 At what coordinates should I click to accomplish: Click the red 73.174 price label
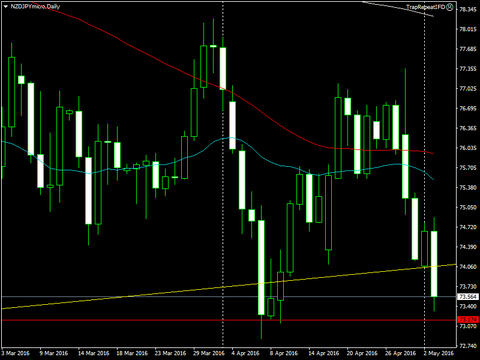468,320
